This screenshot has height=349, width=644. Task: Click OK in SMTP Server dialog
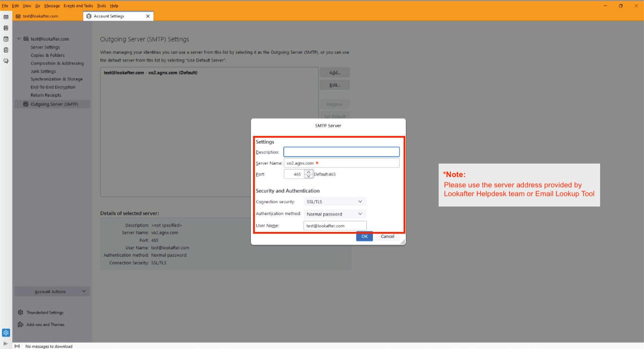pyautogui.click(x=364, y=236)
